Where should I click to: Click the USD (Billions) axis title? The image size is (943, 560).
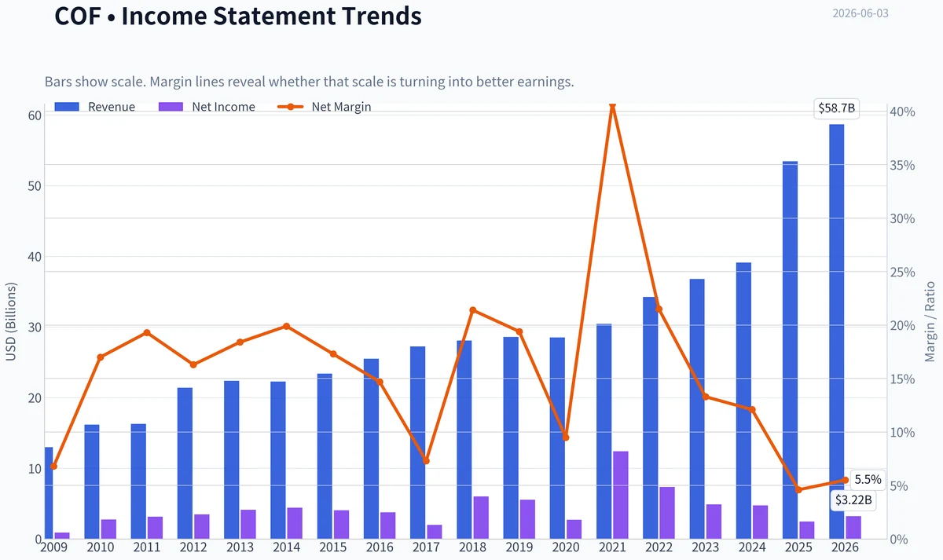pos(11,323)
